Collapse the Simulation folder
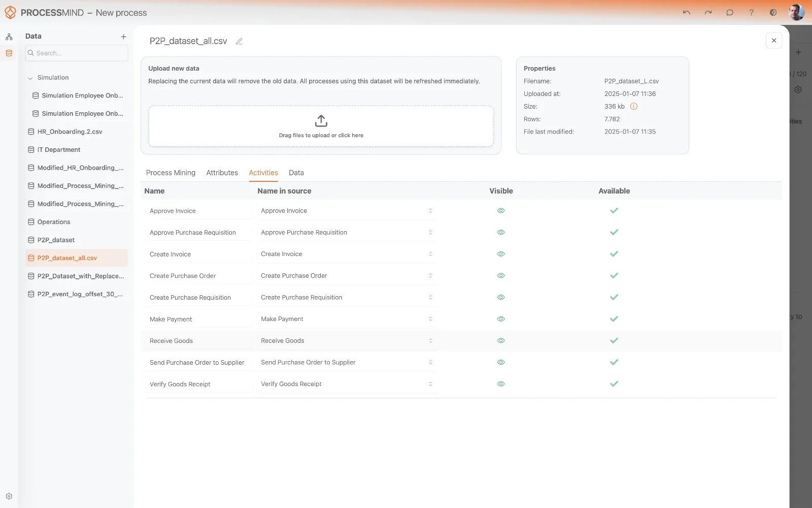The width and height of the screenshot is (812, 508). pyautogui.click(x=30, y=78)
